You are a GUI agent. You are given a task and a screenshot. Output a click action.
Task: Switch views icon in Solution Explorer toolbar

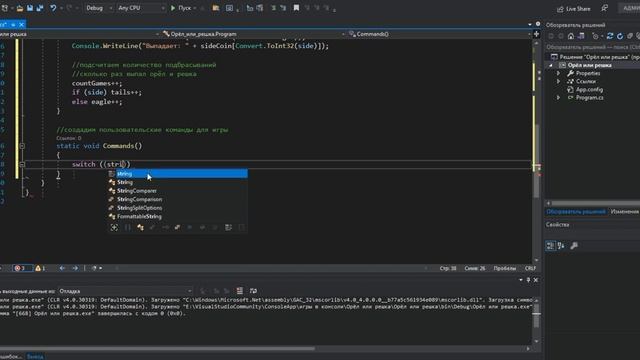581,36
